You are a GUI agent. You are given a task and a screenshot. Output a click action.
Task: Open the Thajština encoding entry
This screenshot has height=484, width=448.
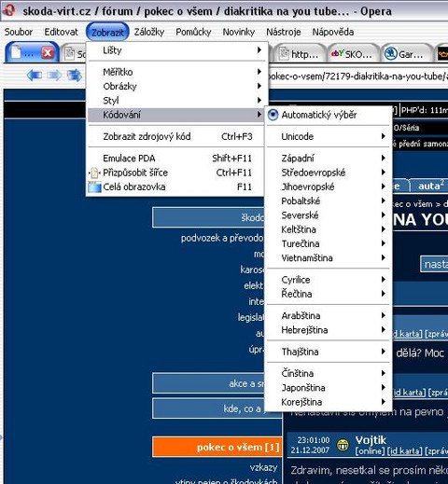coord(329,352)
